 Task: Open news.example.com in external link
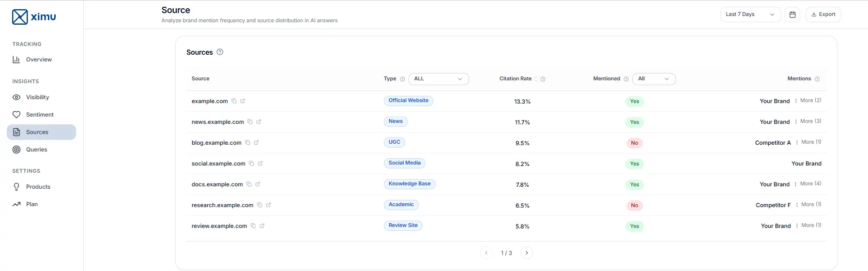(x=259, y=122)
